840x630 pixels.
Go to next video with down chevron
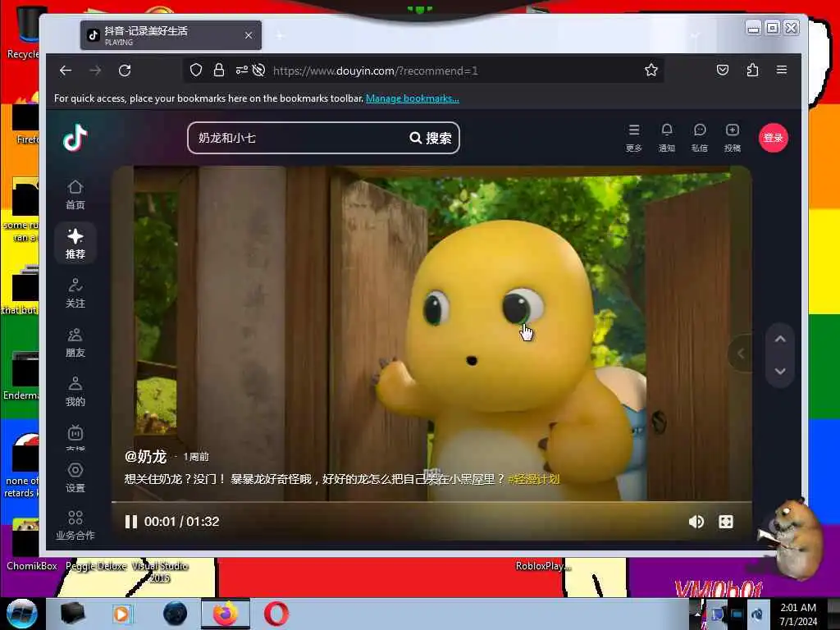coord(781,372)
